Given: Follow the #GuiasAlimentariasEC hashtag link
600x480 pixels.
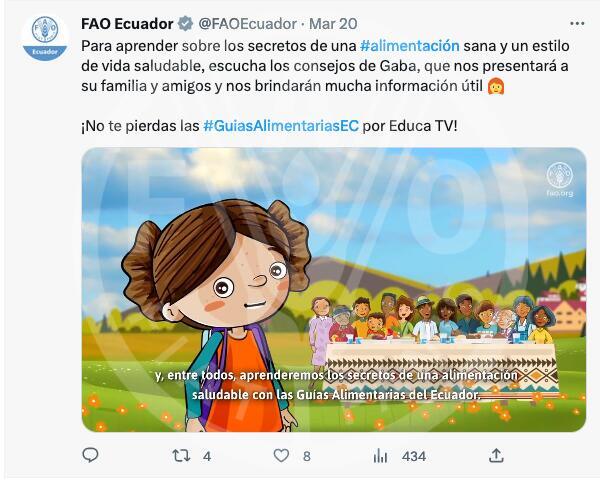Looking at the screenshot, I should tap(281, 126).
